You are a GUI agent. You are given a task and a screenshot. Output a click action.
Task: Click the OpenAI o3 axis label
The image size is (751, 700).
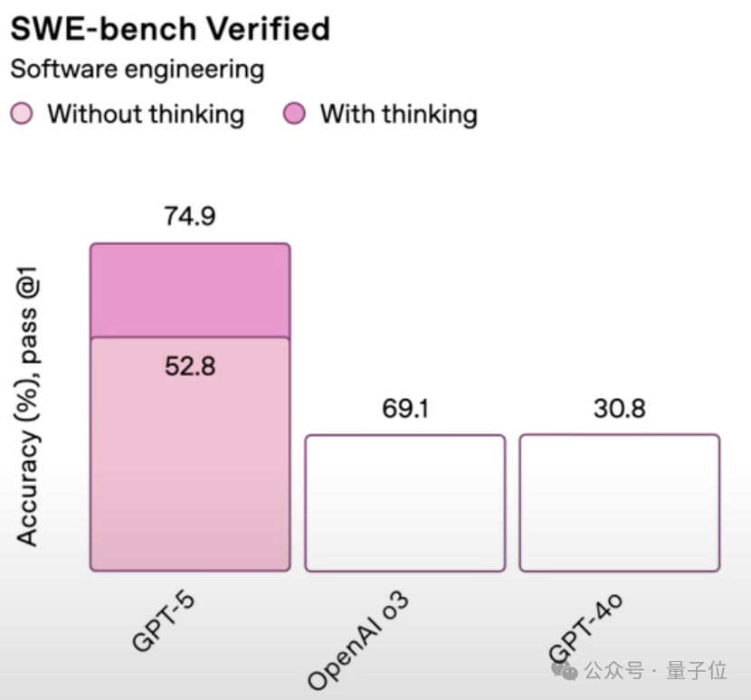click(x=358, y=640)
